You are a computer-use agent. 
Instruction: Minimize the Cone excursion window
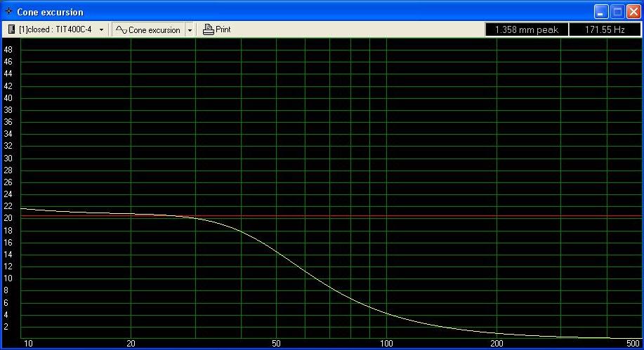(601, 12)
